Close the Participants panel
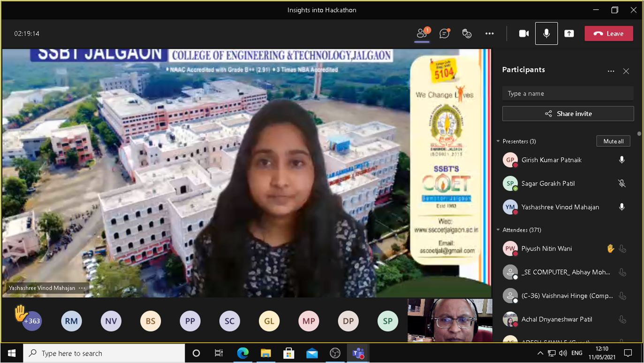This screenshot has width=644, height=363. (x=626, y=71)
